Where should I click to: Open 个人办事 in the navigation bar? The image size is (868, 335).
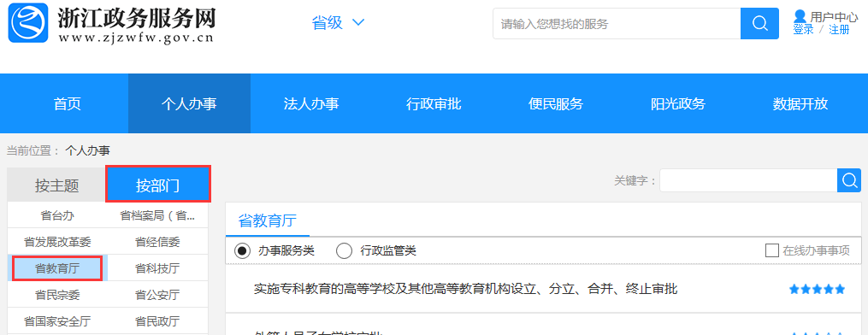point(189,104)
